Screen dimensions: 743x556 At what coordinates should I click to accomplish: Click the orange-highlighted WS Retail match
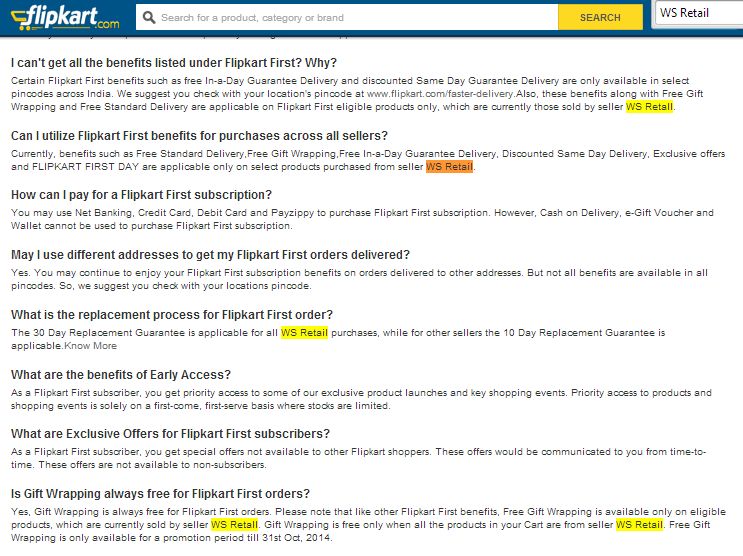tap(449, 167)
